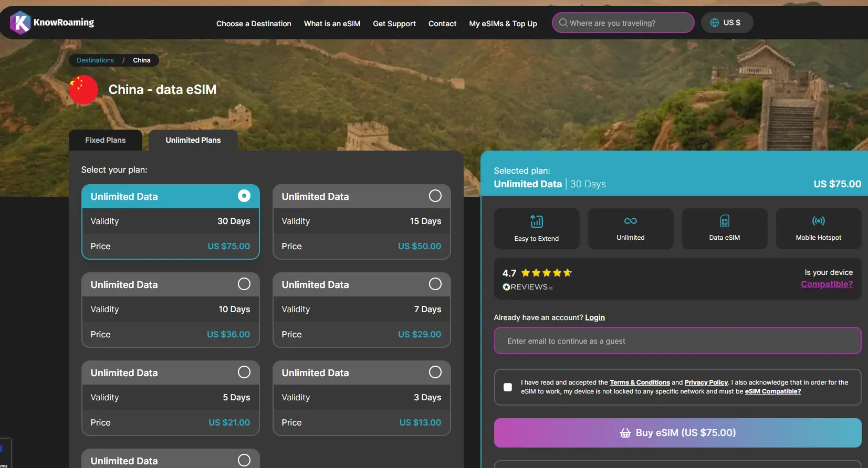Select the 7 Days unlimited plan radio
This screenshot has width=868, height=468.
(x=435, y=284)
